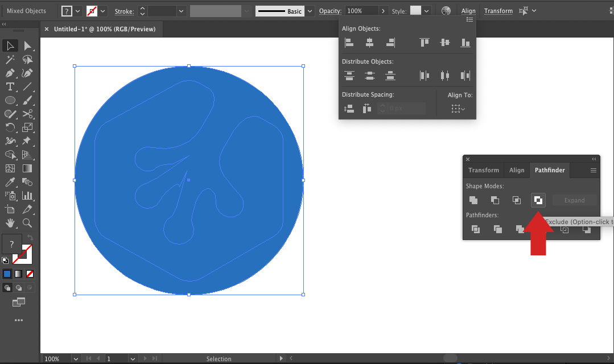Open the Basic brush definition dropdown
614x364 pixels.
pos(310,11)
